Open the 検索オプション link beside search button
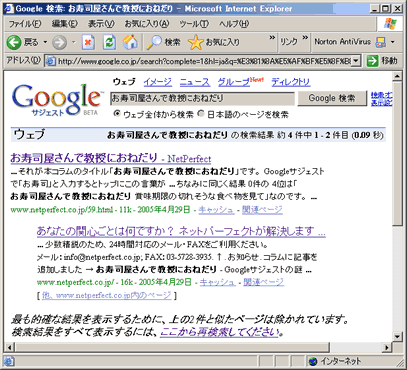The image size is (407, 370). pyautogui.click(x=382, y=95)
